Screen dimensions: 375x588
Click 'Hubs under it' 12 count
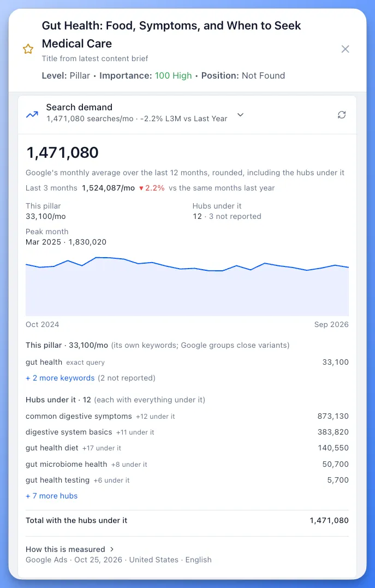[x=197, y=216]
